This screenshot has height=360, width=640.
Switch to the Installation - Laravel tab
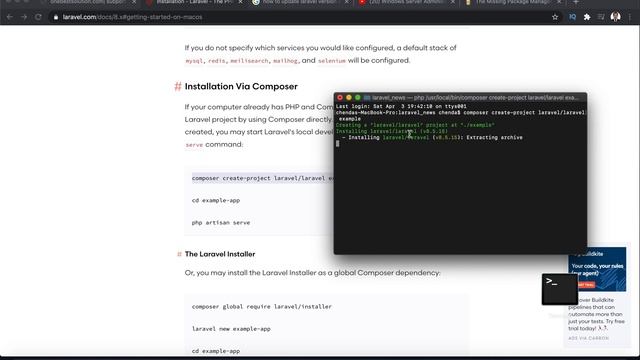click(x=194, y=2)
